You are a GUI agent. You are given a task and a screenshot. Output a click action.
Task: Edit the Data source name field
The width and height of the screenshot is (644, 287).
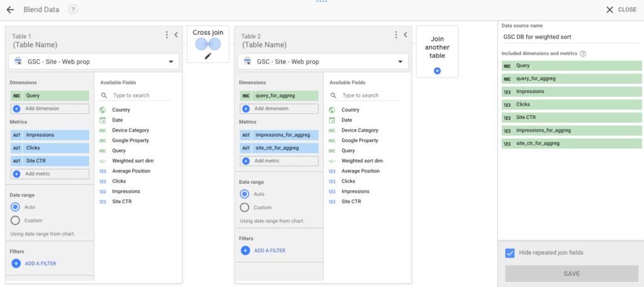coord(571,37)
